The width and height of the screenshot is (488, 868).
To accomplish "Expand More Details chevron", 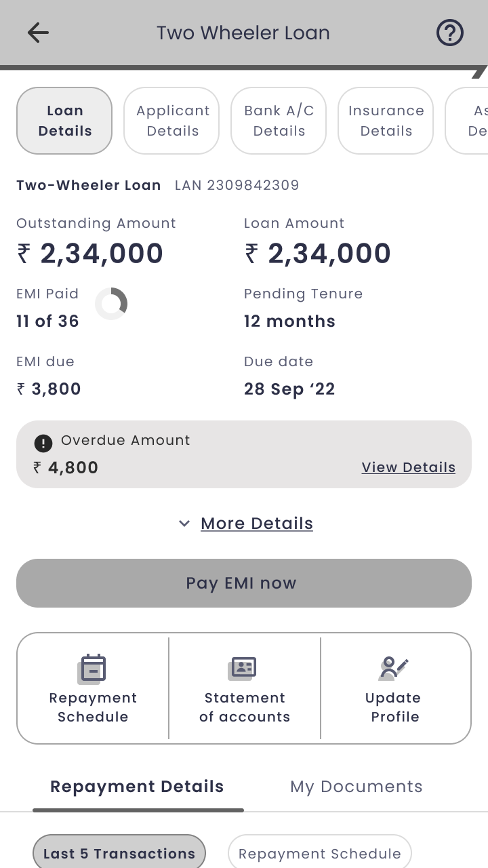I will (x=184, y=524).
